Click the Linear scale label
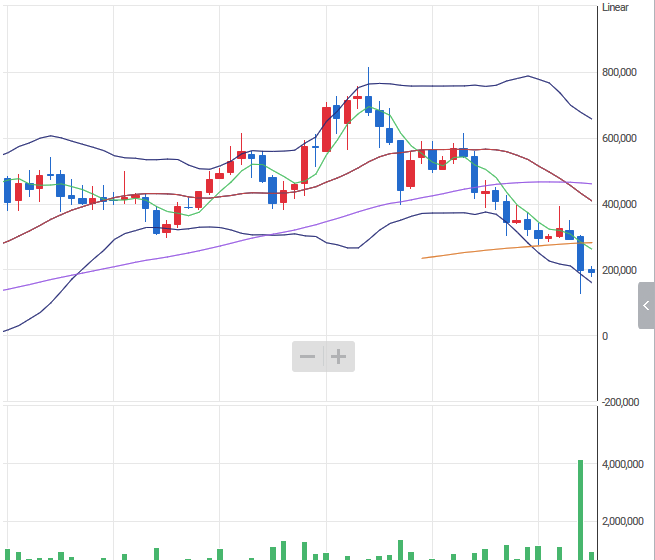This screenshot has height=560, width=655. (615, 8)
